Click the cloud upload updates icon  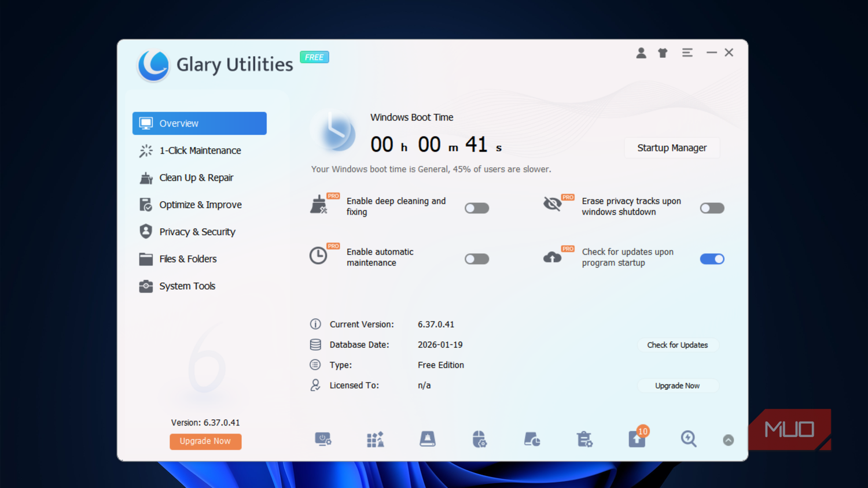tap(553, 257)
